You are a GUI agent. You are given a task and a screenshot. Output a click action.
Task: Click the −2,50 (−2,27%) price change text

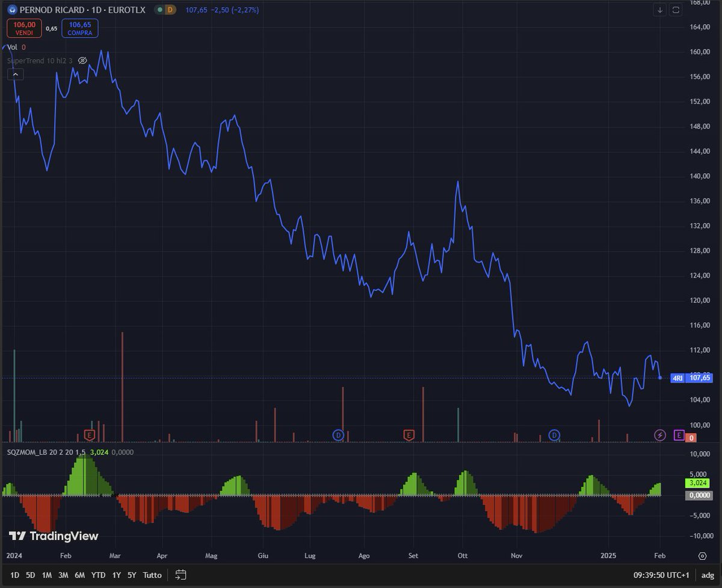[234, 10]
